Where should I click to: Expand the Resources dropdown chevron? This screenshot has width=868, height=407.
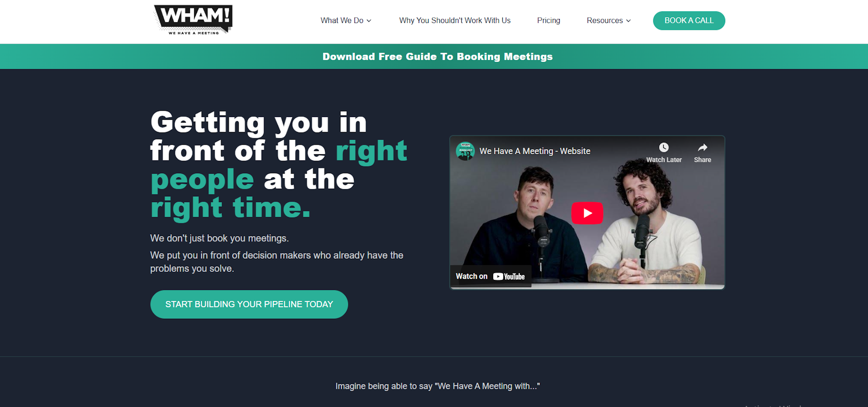pyautogui.click(x=628, y=21)
